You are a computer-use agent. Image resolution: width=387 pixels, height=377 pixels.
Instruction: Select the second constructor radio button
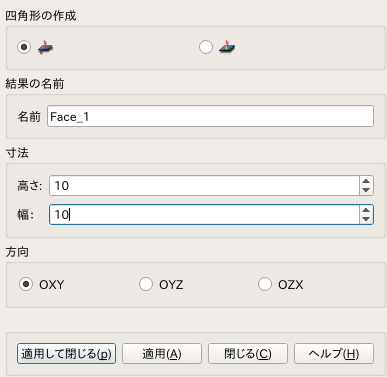pos(206,47)
